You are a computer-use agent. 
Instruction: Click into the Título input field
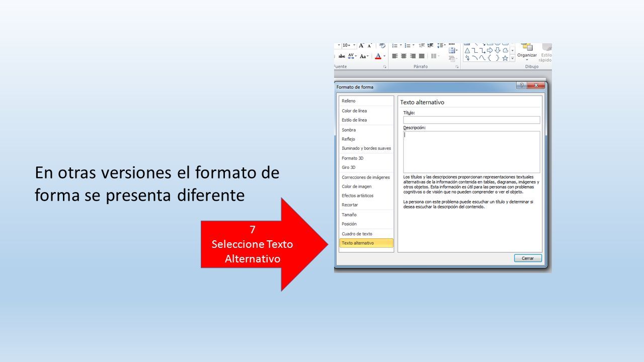(471, 120)
